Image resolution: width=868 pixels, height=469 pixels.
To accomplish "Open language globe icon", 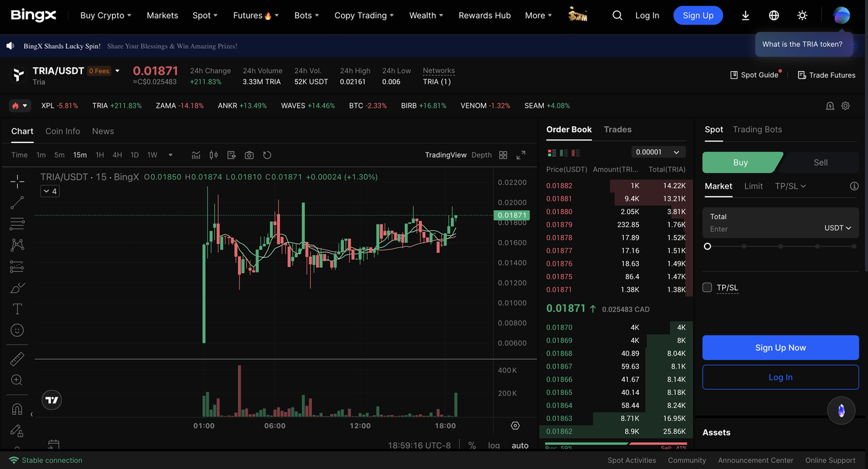I will (774, 16).
